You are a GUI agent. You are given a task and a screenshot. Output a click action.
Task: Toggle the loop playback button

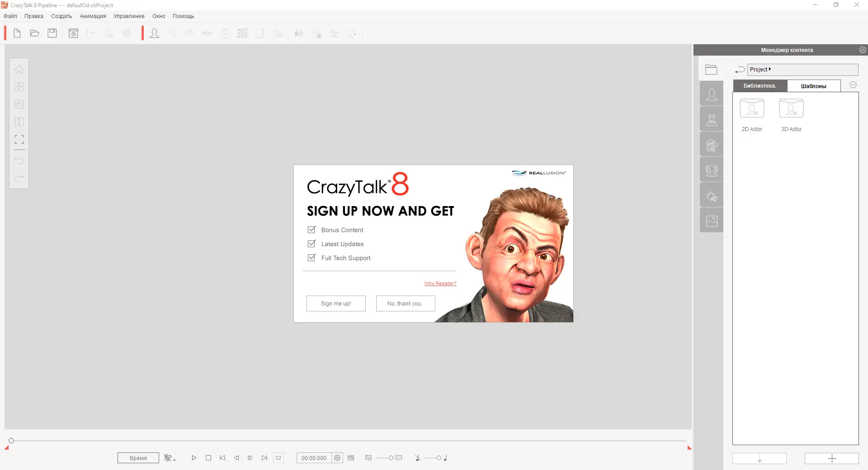[278, 458]
